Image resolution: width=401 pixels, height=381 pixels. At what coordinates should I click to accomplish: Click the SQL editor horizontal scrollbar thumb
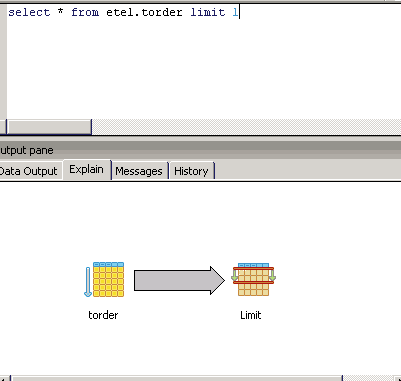[x=49, y=127]
